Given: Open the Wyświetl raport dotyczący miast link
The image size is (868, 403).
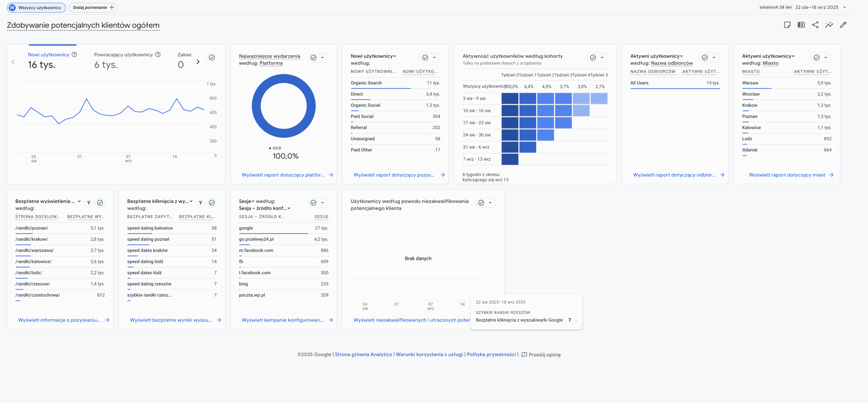Looking at the screenshot, I should coord(787,175).
